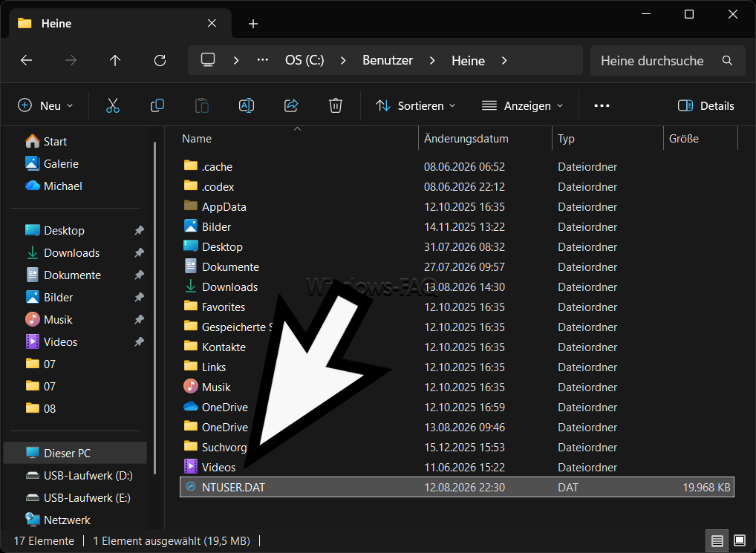
Task: Select the NTUSER.DAT file icon
Action: pos(191,486)
